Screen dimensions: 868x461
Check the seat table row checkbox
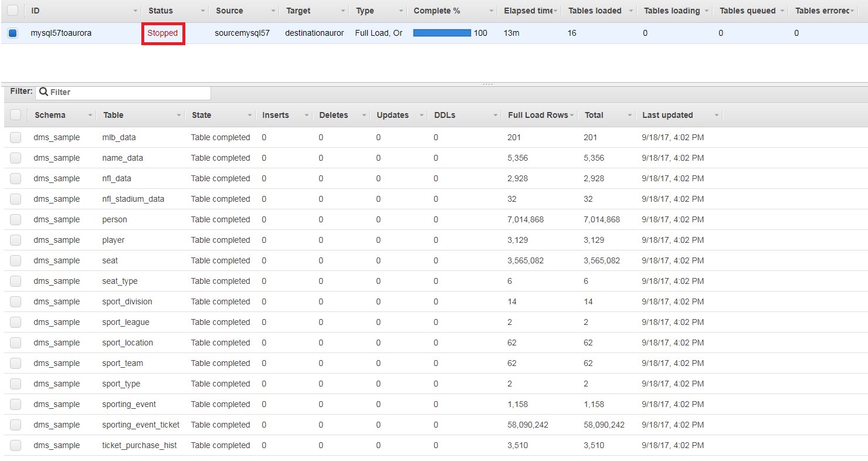point(16,260)
